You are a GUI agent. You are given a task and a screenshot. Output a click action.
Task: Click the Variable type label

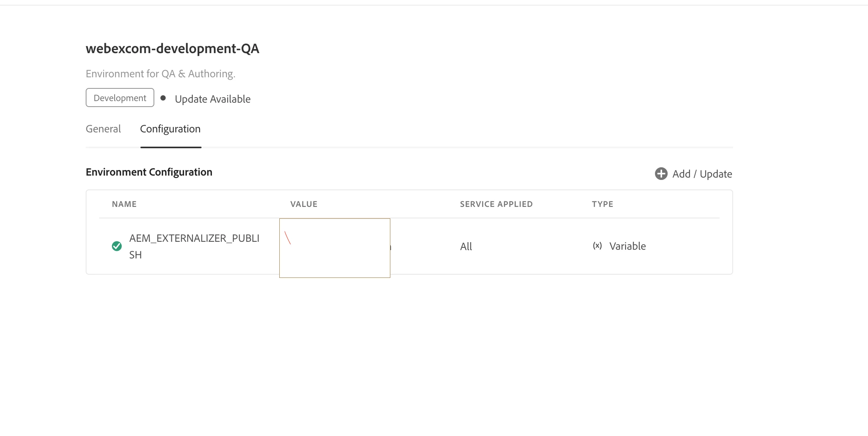pos(627,246)
